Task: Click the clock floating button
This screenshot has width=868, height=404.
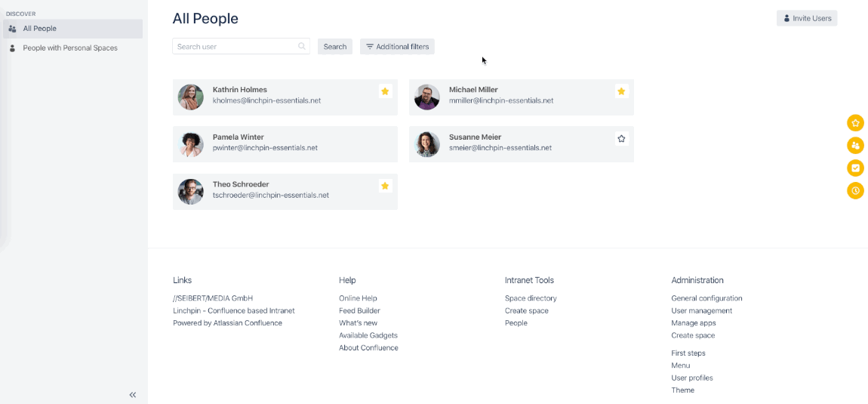Action: tap(855, 190)
